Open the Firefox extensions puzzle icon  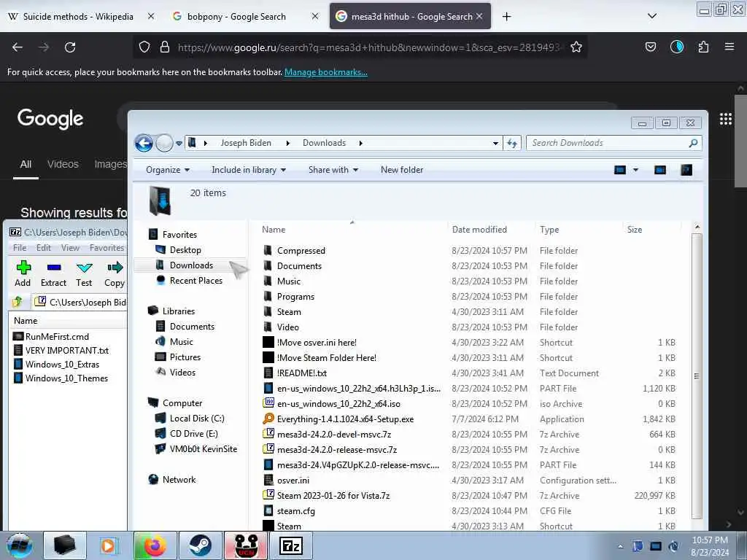pos(703,47)
